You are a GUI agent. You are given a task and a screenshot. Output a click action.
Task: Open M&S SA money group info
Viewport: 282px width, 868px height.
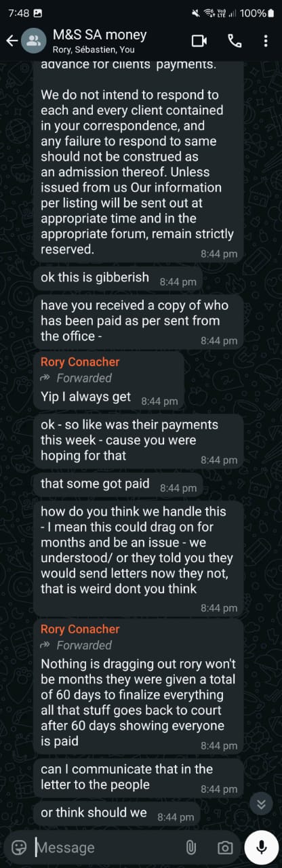(100, 35)
